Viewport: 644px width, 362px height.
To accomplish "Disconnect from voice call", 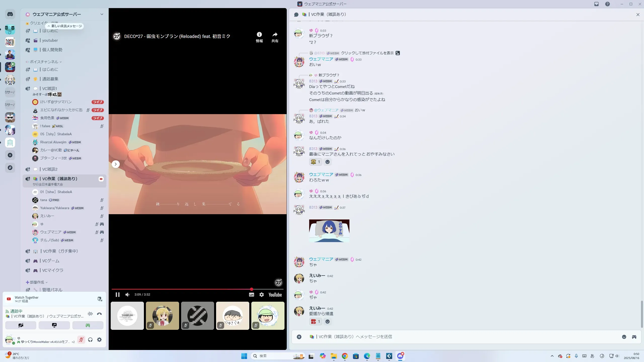I will click(99, 314).
